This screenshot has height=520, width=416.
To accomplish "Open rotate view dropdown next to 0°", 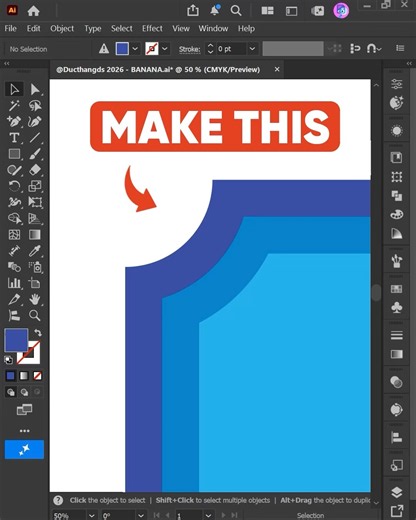I will coord(141,516).
